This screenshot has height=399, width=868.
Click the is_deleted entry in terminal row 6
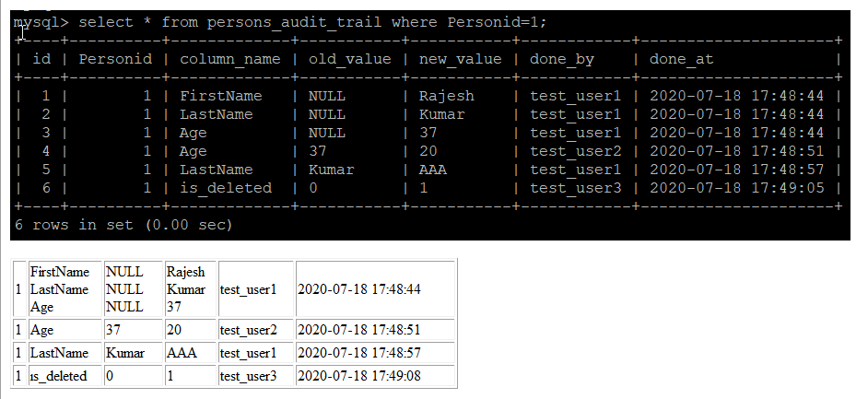(226, 188)
